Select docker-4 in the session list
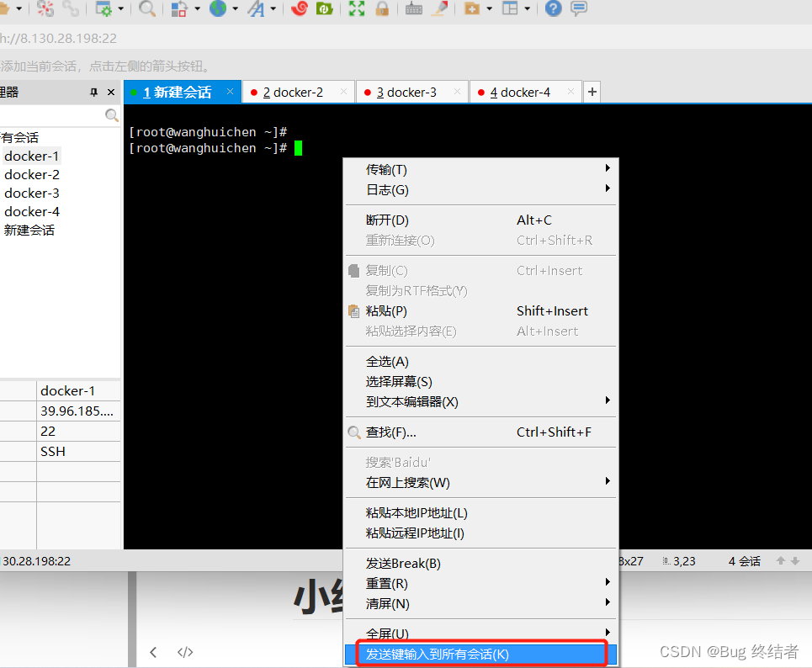This screenshot has height=668, width=812. click(x=32, y=211)
